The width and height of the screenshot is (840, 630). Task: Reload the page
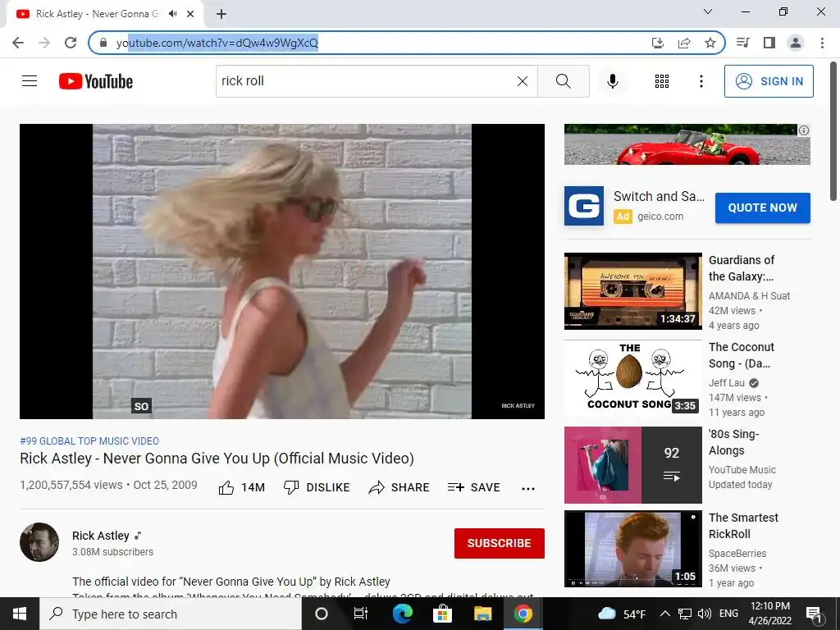pyautogui.click(x=71, y=43)
